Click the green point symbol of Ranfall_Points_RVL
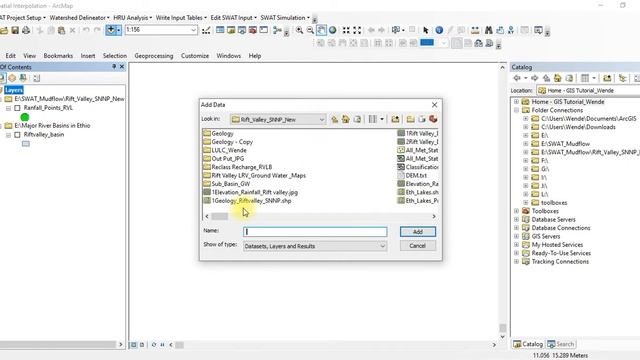This screenshot has height=360, width=640. tap(25, 117)
